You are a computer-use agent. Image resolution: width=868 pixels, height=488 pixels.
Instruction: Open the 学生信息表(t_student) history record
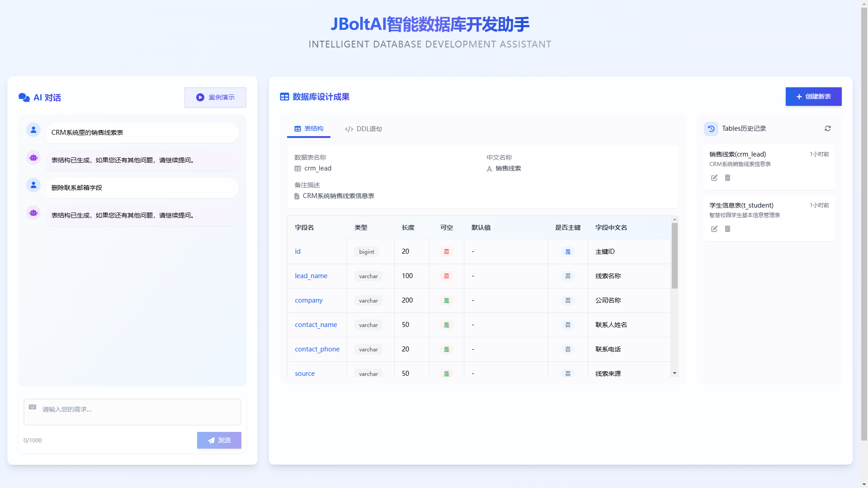click(769, 218)
